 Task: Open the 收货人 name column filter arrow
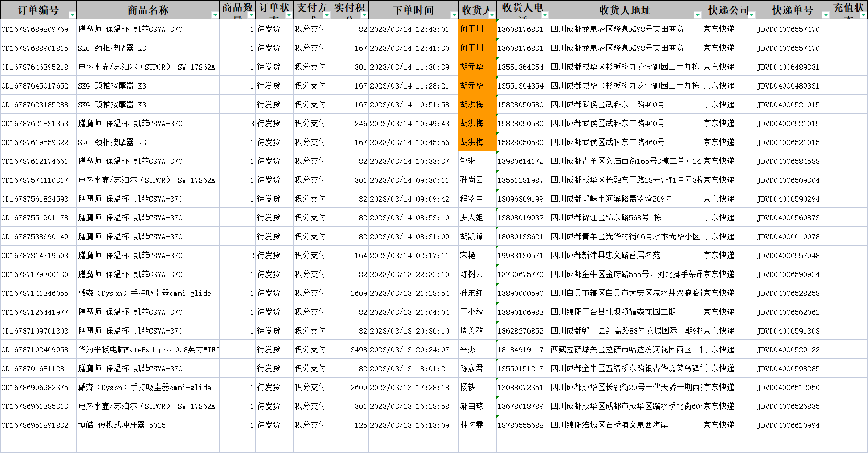pyautogui.click(x=492, y=15)
